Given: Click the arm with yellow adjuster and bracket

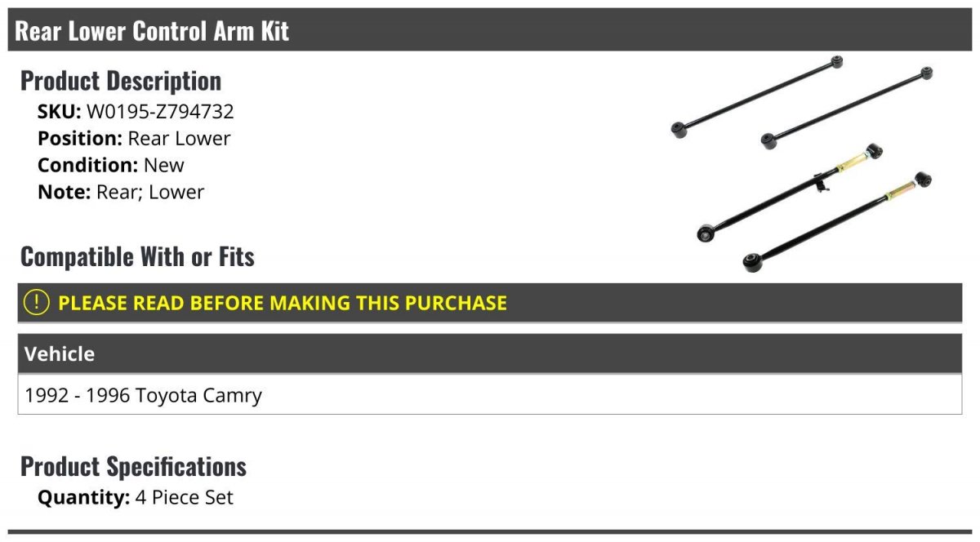Looking at the screenshot, I should coord(791,193).
